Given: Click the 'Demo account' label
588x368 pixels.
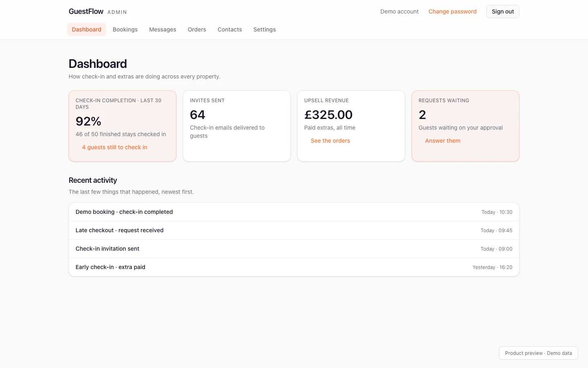Looking at the screenshot, I should coord(399,11).
